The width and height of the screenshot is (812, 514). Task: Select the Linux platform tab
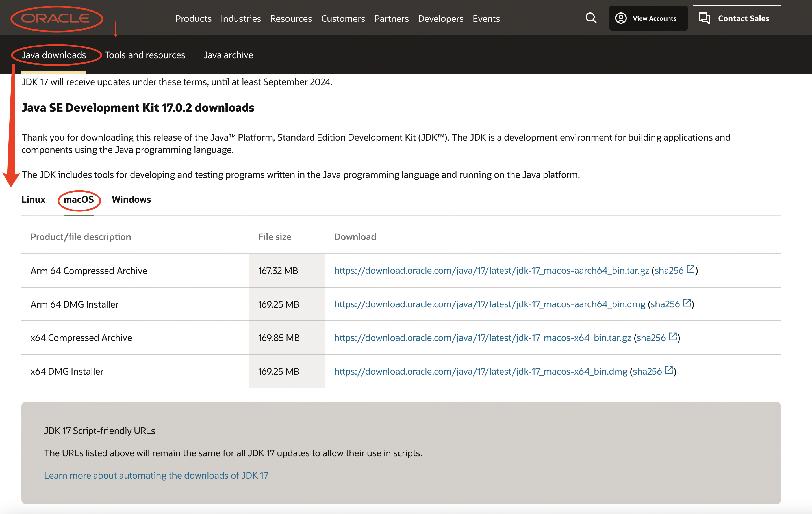[33, 199]
